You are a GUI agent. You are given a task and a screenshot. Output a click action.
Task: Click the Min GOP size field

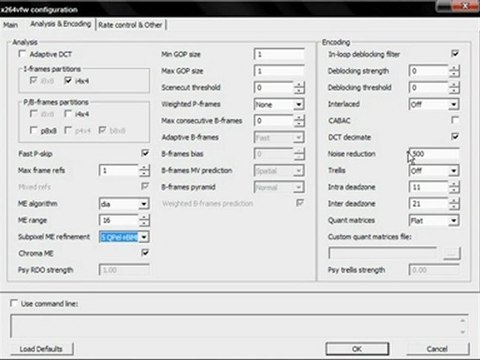pos(279,54)
